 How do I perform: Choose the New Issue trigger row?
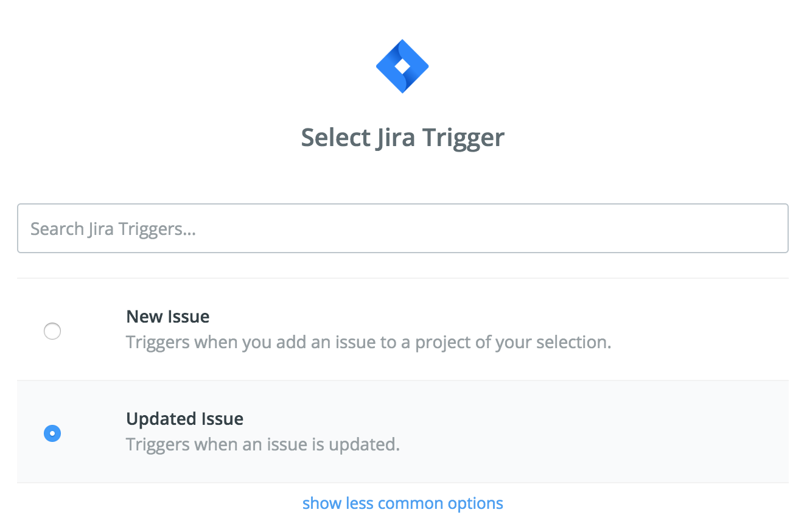pyautogui.click(x=403, y=329)
